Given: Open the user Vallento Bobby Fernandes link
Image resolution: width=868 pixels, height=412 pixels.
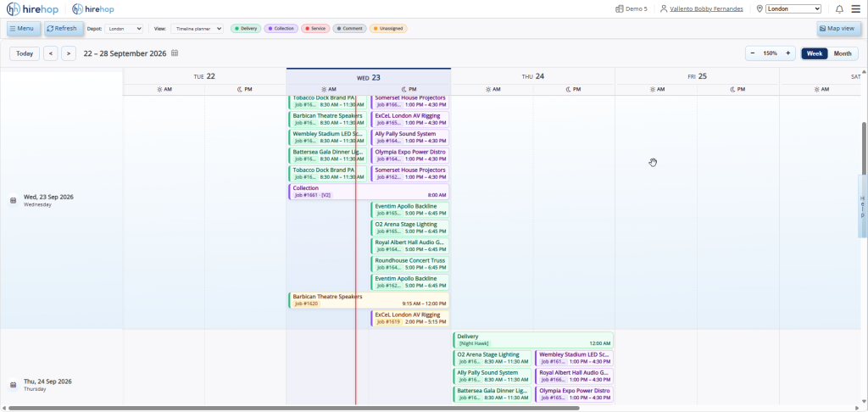Looking at the screenshot, I should point(706,8).
